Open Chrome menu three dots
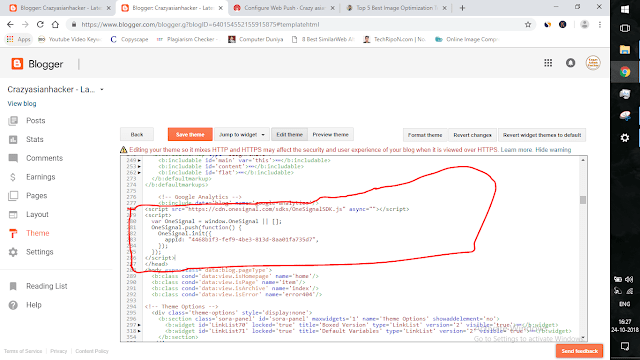This screenshot has width=640, height=360. pos(600,24)
